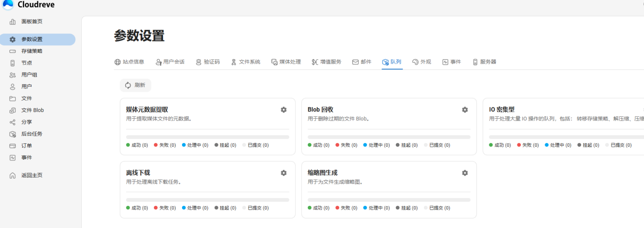Image resolution: width=644 pixels, height=228 pixels.
Task: Click the Cloudreve cloud logo icon
Action: click(x=8, y=4)
